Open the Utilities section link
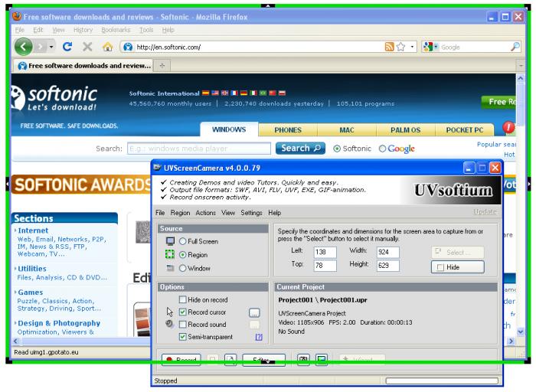 pos(32,269)
